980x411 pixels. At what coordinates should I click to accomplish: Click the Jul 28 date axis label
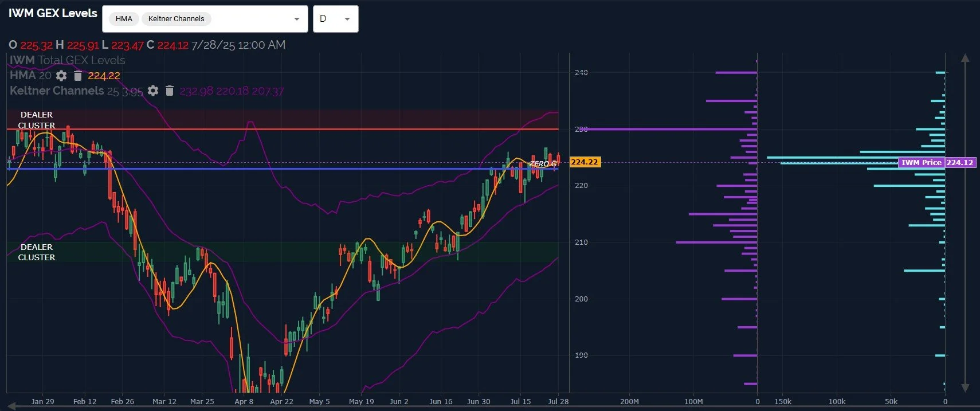(x=558, y=401)
